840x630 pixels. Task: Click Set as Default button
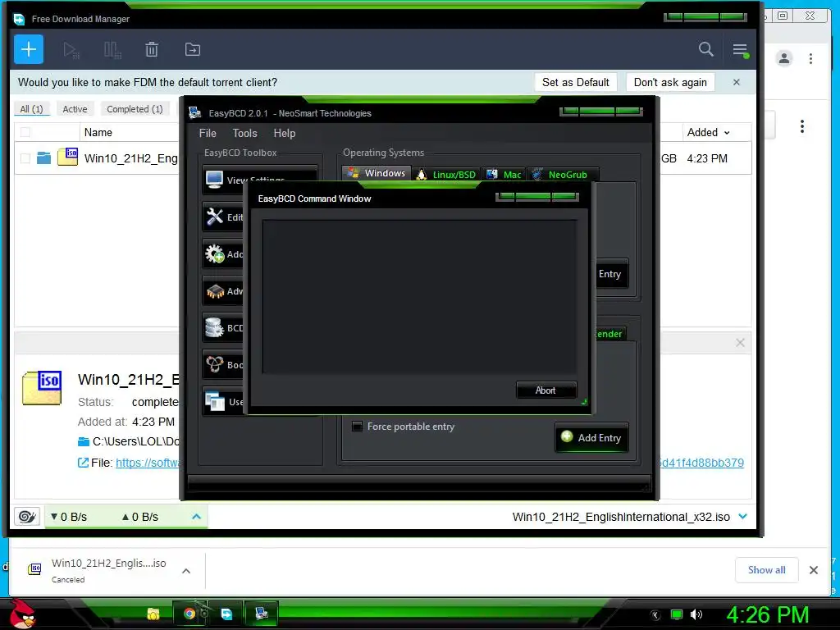point(575,82)
